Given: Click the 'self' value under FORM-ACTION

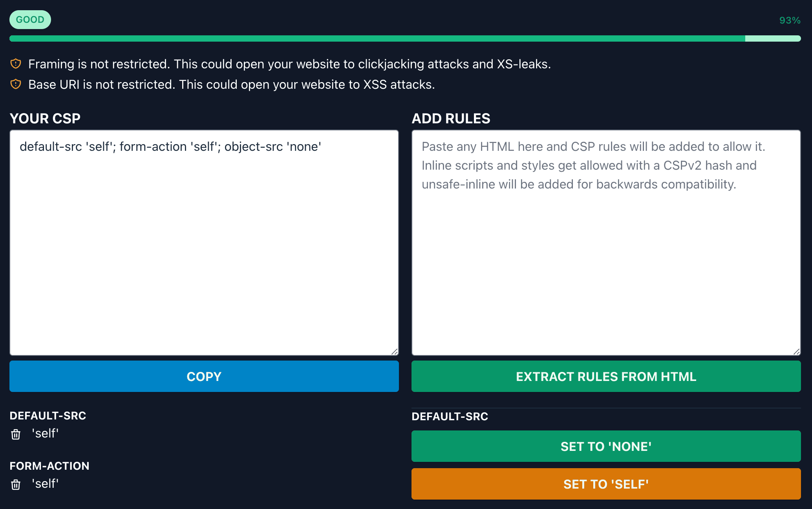Looking at the screenshot, I should click(x=46, y=484).
